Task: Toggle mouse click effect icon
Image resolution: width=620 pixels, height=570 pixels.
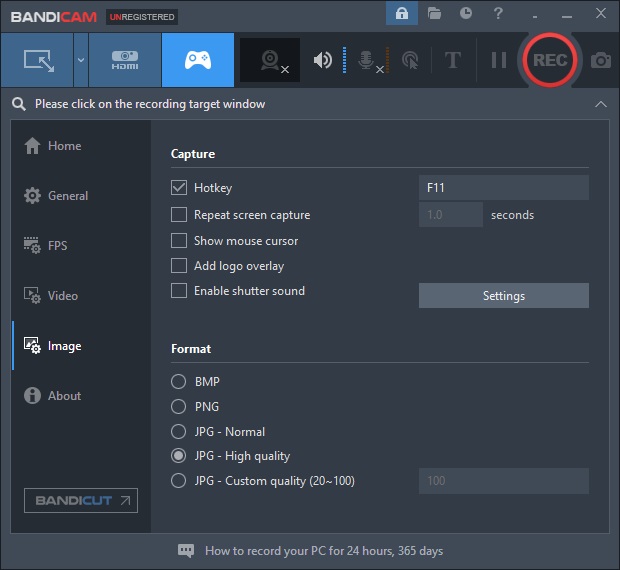Action: [410, 60]
